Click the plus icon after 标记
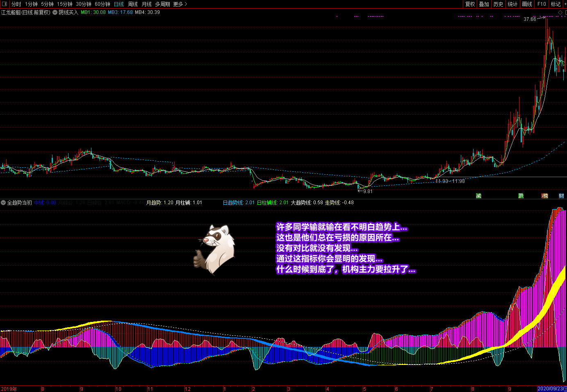Viewport: 567px width, 392px height. click(x=565, y=4)
